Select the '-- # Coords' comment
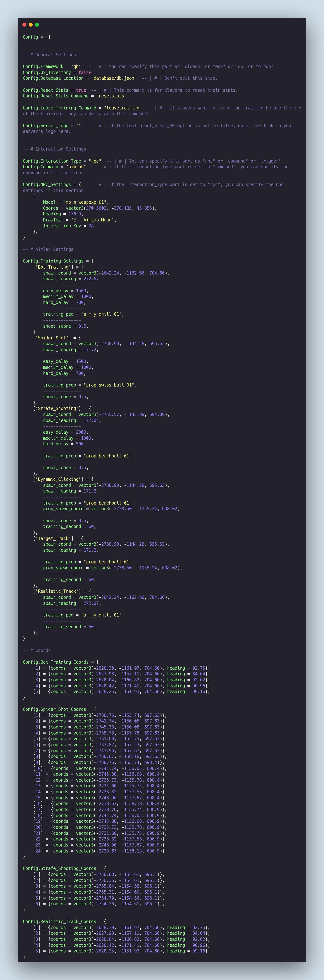This screenshot has width=324, height=980. [37, 651]
